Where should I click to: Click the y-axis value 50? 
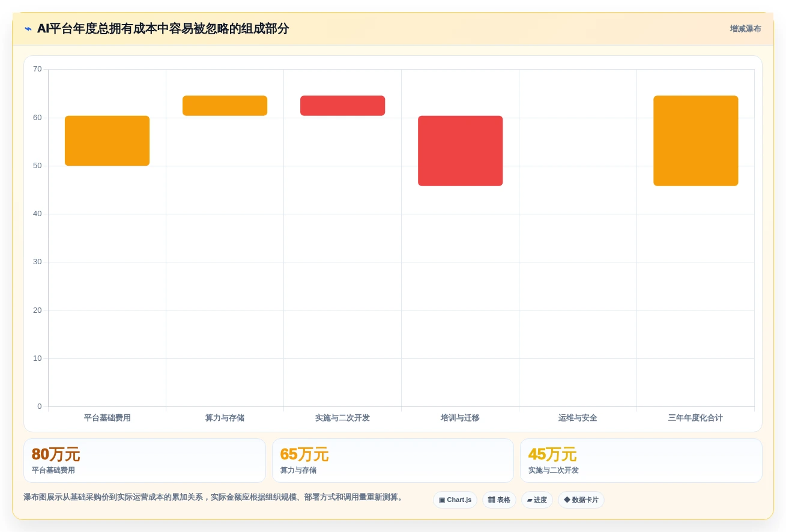tap(37, 166)
